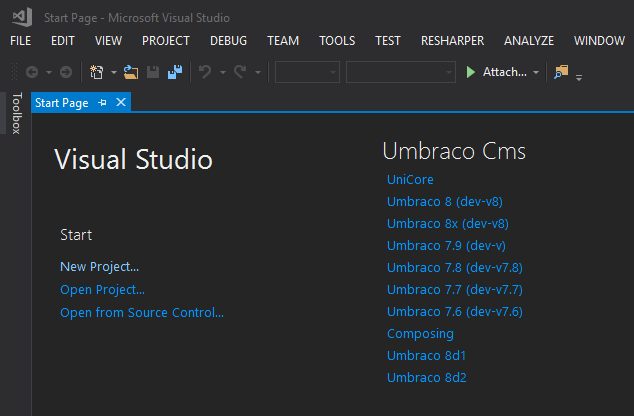This screenshot has width=634, height=416.
Task: Open the solution configurations combo box
Action: (307, 72)
